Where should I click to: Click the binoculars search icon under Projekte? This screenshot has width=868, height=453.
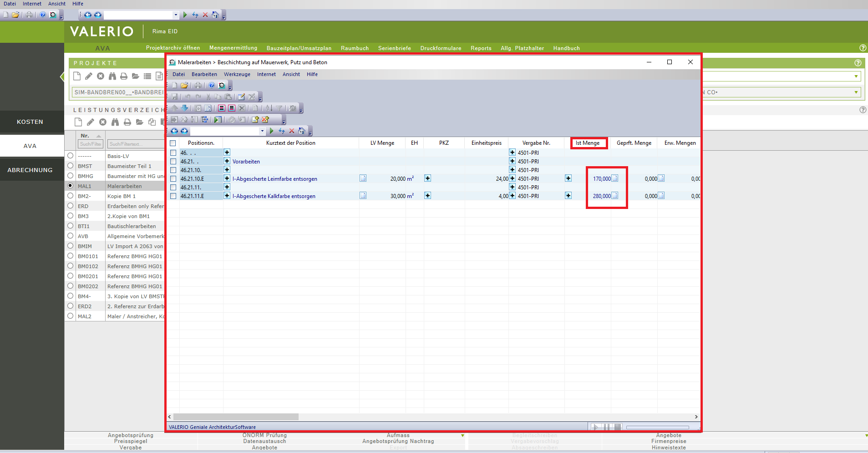tap(112, 76)
